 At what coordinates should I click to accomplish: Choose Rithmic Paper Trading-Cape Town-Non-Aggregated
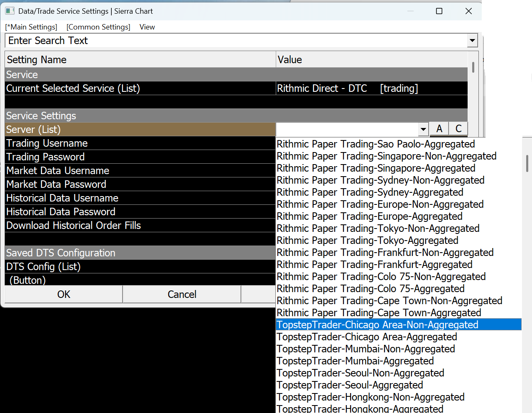(399, 300)
